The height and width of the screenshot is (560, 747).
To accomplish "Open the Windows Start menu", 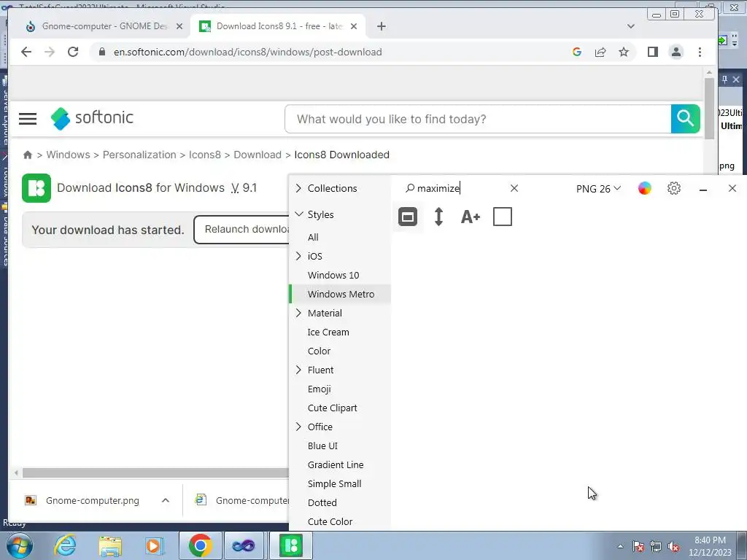I will (19, 545).
